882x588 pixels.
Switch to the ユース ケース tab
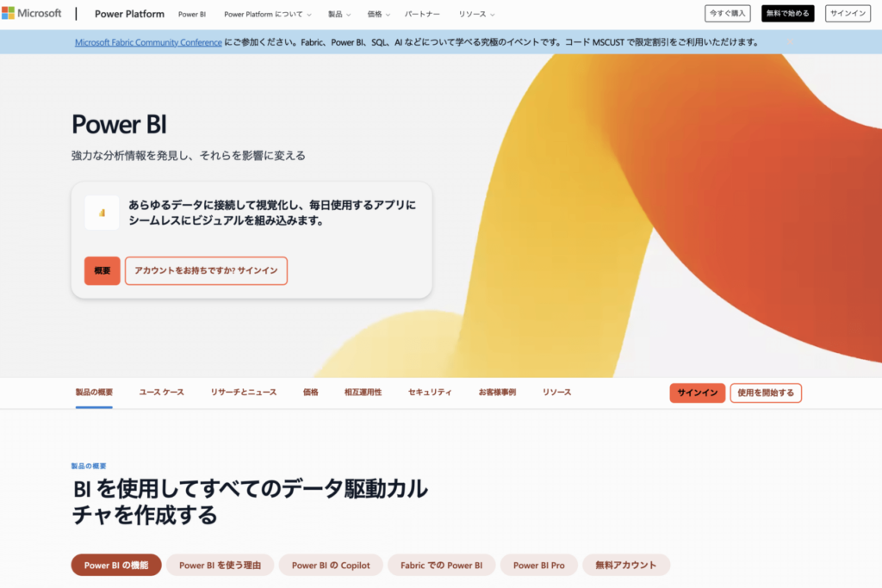coord(162,393)
